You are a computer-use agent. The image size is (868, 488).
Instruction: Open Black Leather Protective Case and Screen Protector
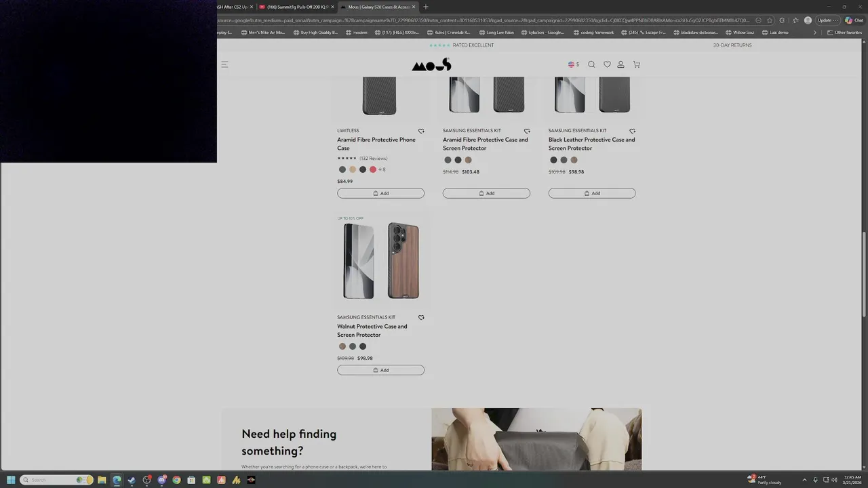click(592, 144)
